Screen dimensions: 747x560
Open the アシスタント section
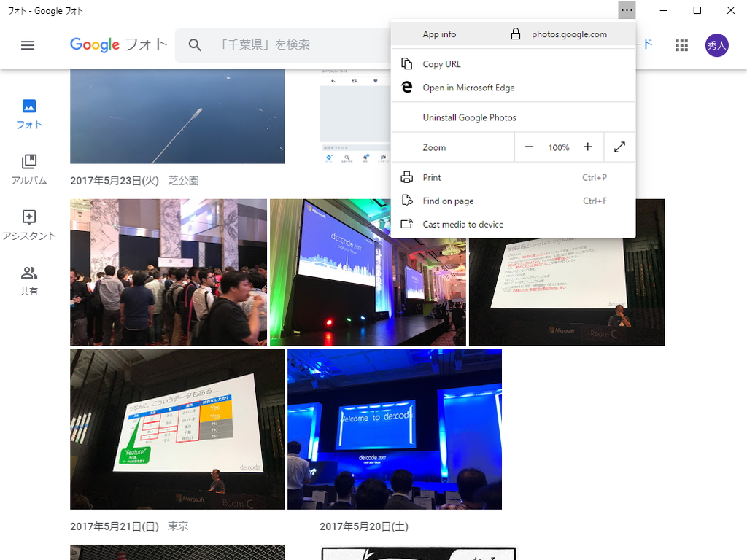pyautogui.click(x=29, y=224)
